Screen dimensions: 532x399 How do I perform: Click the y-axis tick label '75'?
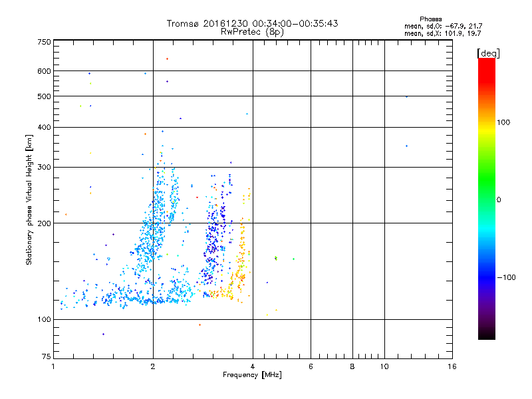47,356
